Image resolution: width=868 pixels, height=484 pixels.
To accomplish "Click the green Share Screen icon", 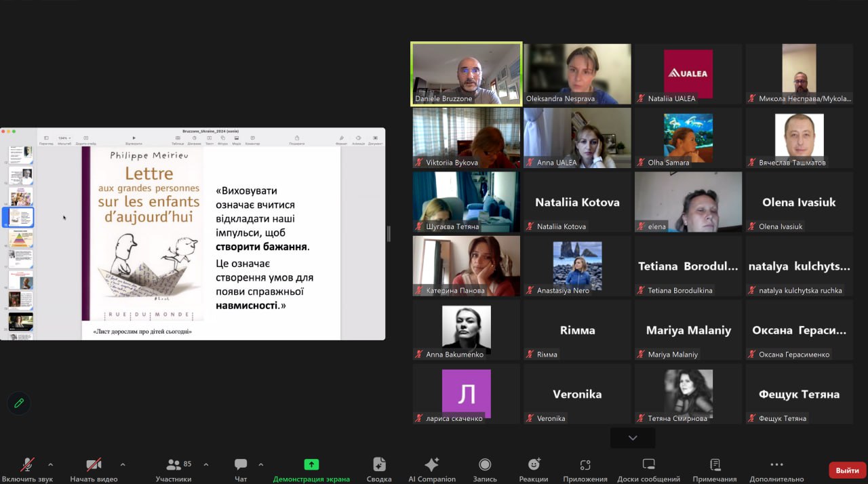I will (311, 465).
